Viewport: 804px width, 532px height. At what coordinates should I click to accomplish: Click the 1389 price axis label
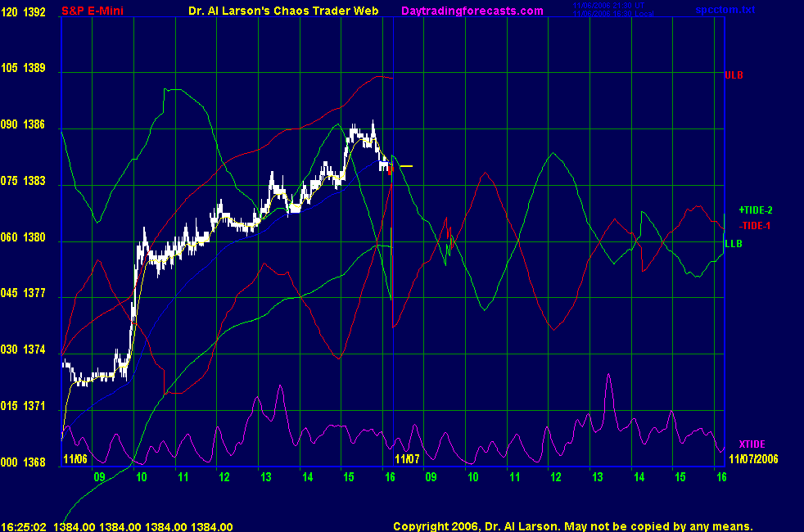pos(36,70)
